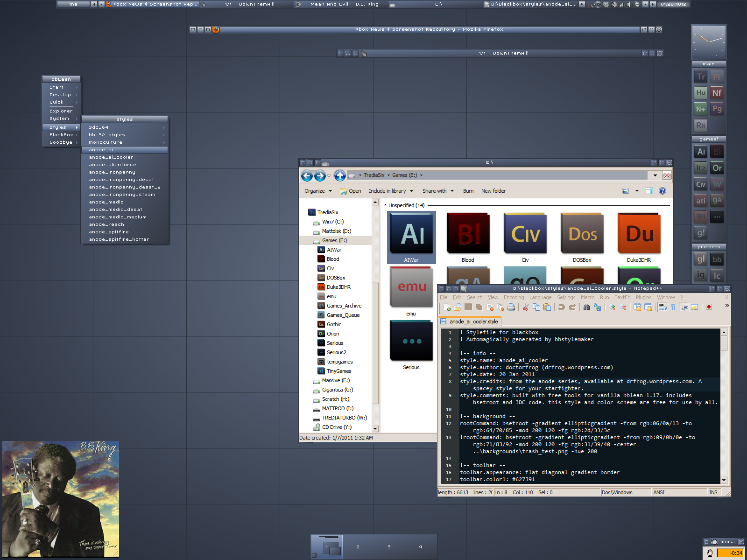
Task: Launch the Ff icon in main dock
Action: (717, 77)
